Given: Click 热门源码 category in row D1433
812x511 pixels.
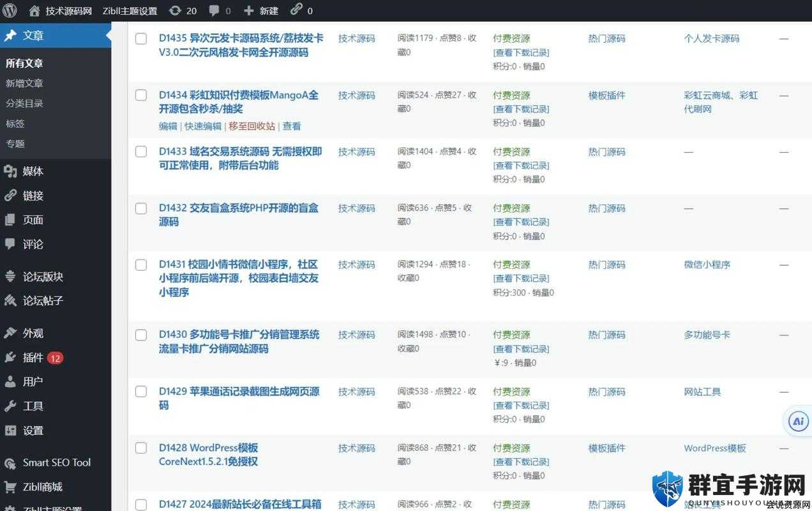Looking at the screenshot, I should click(607, 152).
